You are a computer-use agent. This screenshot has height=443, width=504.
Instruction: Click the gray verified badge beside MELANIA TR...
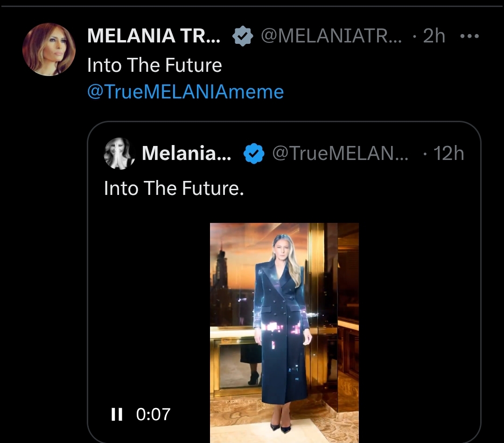point(243,36)
